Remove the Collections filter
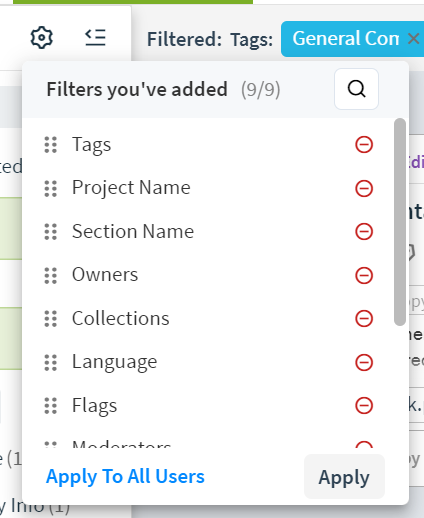Image resolution: width=424 pixels, height=518 pixels. (x=364, y=319)
